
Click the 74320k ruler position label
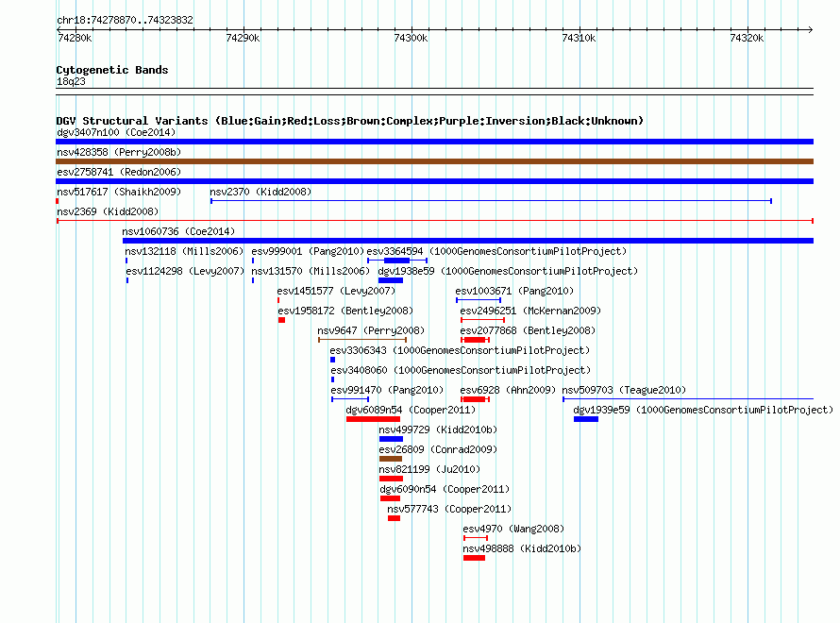tap(747, 38)
